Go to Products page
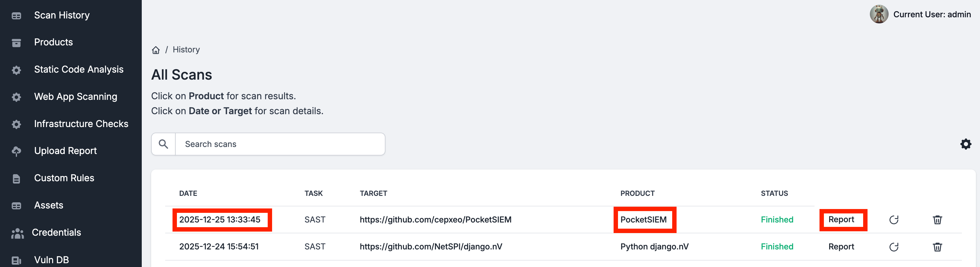The height and width of the screenshot is (267, 980). 53,42
